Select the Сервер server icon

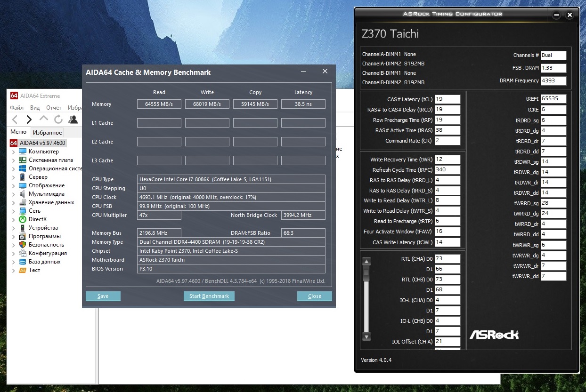coord(22,177)
